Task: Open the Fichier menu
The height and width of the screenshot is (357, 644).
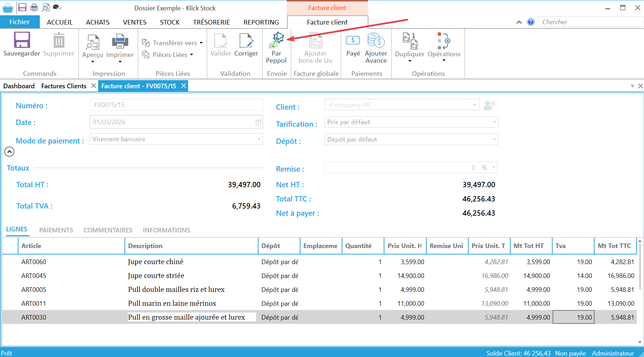Action: (20, 22)
